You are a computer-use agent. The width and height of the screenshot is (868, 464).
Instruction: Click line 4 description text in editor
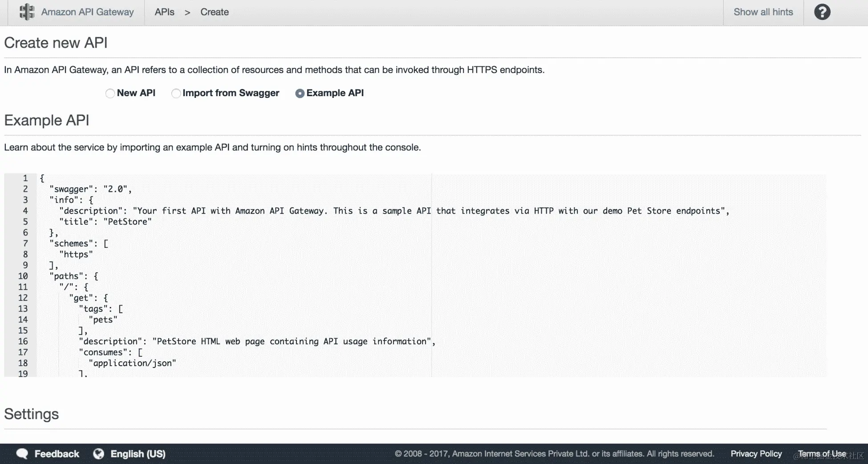pos(394,211)
